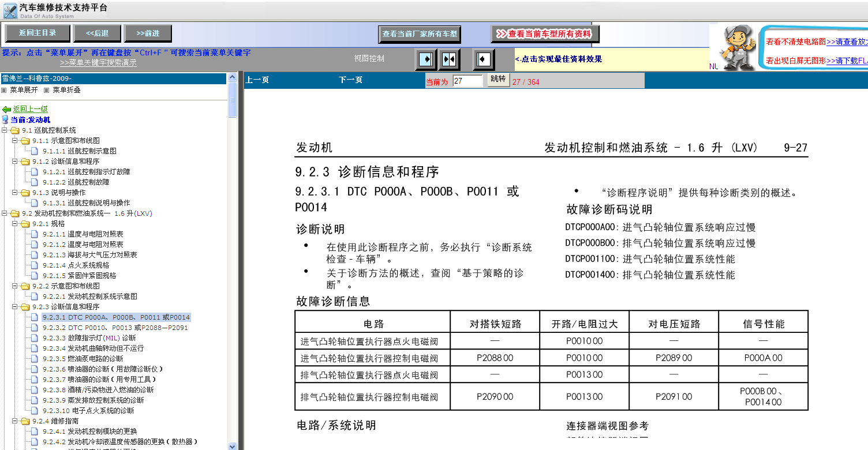This screenshot has height=450, width=868.
Task: Click the wrench-and-gear platform logo icon
Action: (x=10, y=10)
